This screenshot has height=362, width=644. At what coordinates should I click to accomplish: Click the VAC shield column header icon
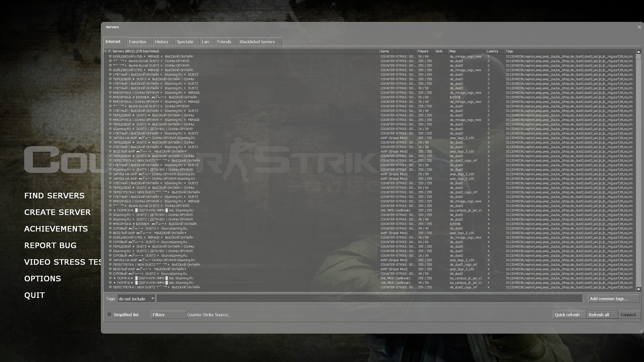point(110,51)
